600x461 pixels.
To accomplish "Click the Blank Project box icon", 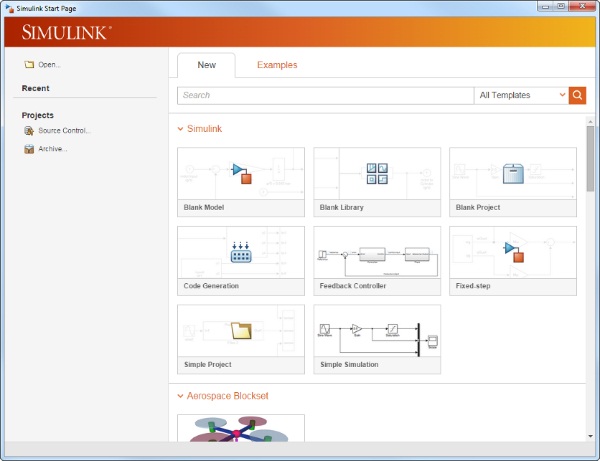I will (x=513, y=173).
